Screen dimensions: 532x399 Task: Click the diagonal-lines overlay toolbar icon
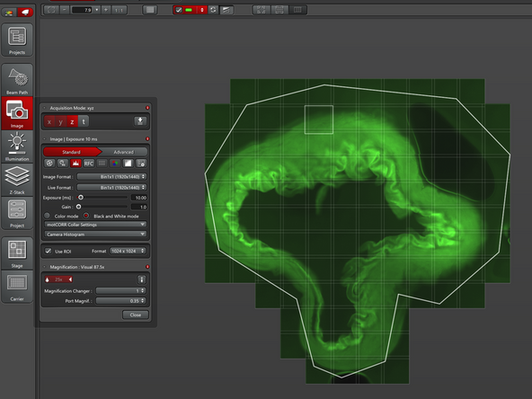[x=226, y=10]
